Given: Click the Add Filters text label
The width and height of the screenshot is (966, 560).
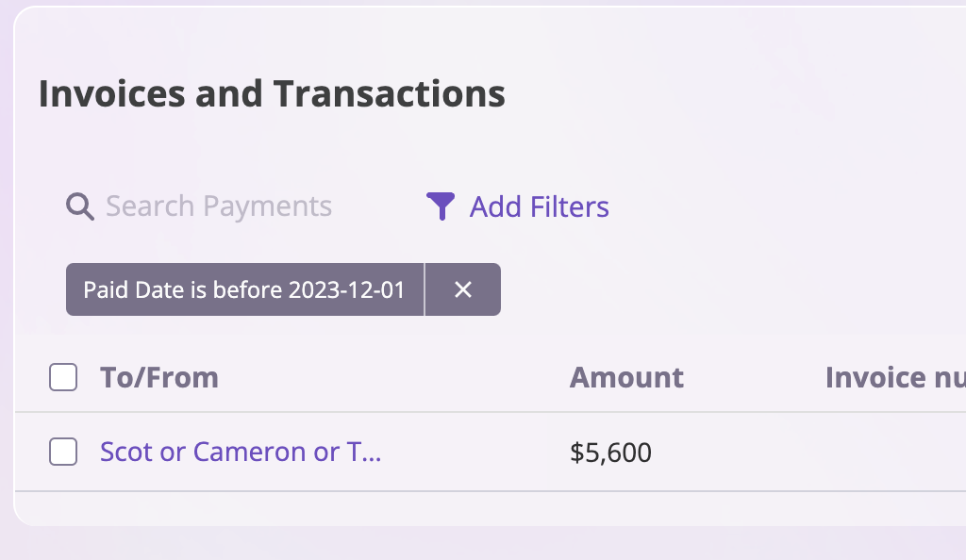Looking at the screenshot, I should [539, 206].
